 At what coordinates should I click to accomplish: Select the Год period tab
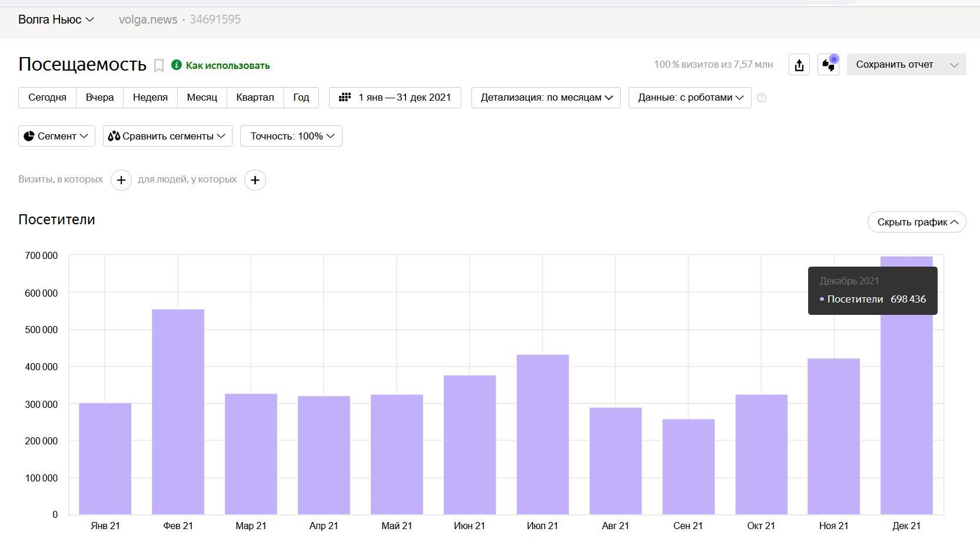(x=301, y=98)
